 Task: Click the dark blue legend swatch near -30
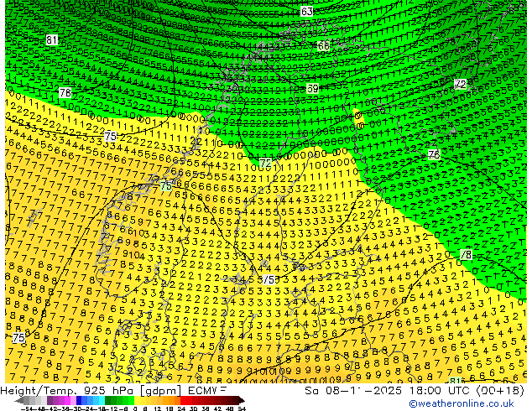(79, 401)
